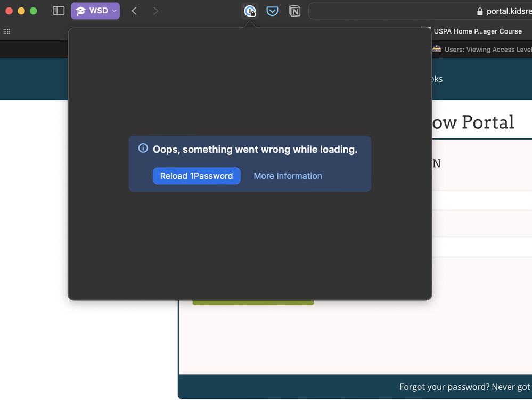Click the 1Password extension icon in toolbar
532x410 pixels.
(250, 11)
